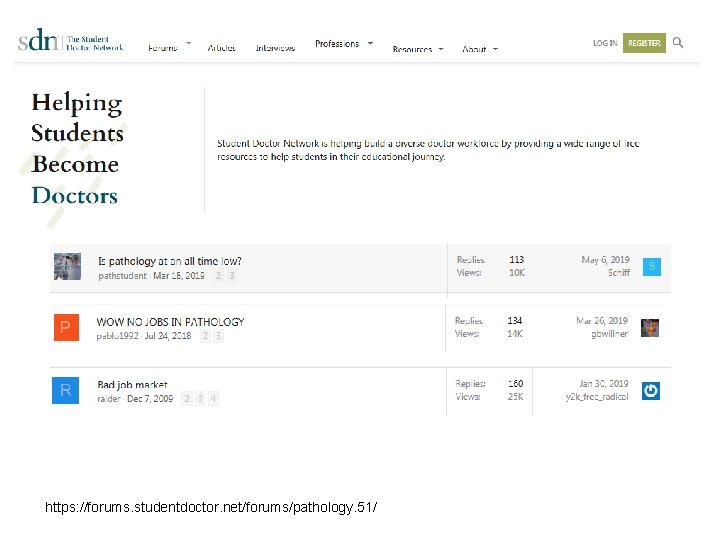Go to page 4 of Bad job market thread
Viewport: 720px width, 540px height.
(213, 399)
